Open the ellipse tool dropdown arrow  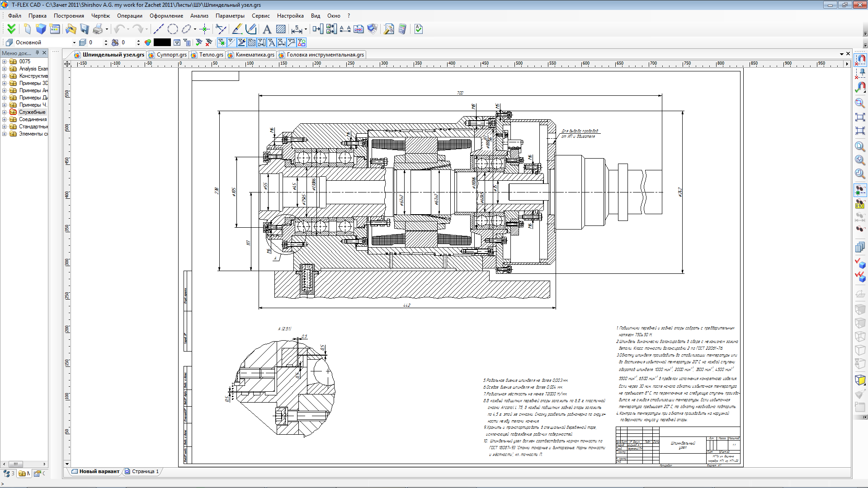coord(195,29)
